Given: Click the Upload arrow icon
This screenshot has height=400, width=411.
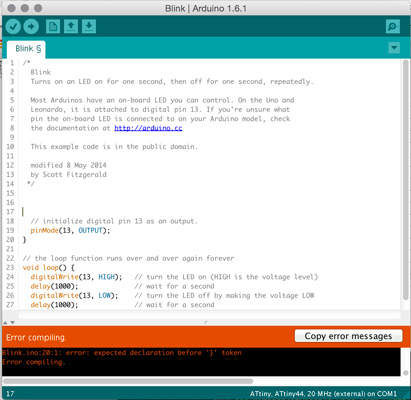Looking at the screenshot, I should click(31, 27).
